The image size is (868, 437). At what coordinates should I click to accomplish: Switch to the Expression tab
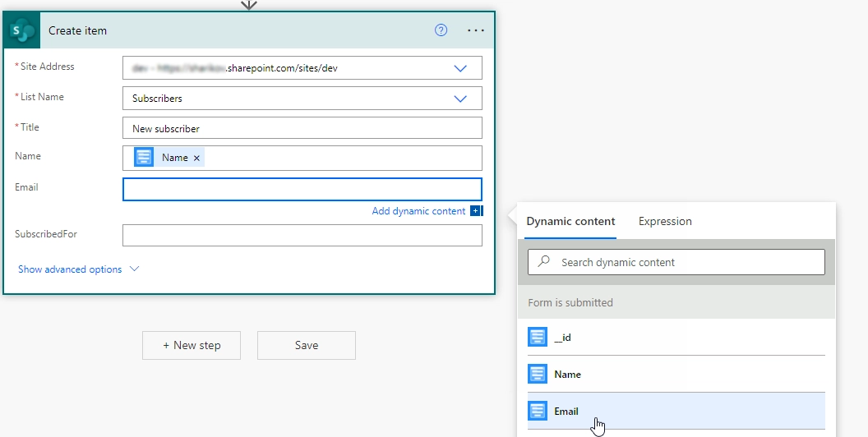click(x=665, y=221)
